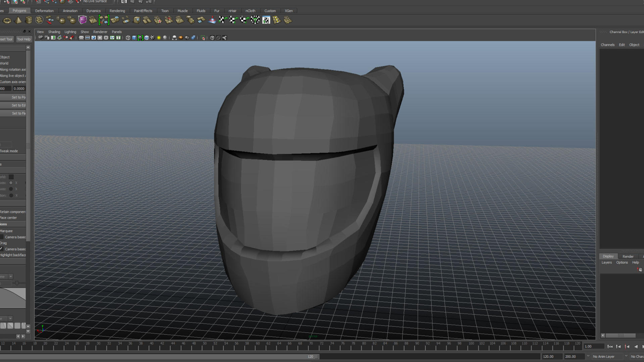Open the Panels menu in viewport
The image size is (644, 362).
pyautogui.click(x=116, y=32)
